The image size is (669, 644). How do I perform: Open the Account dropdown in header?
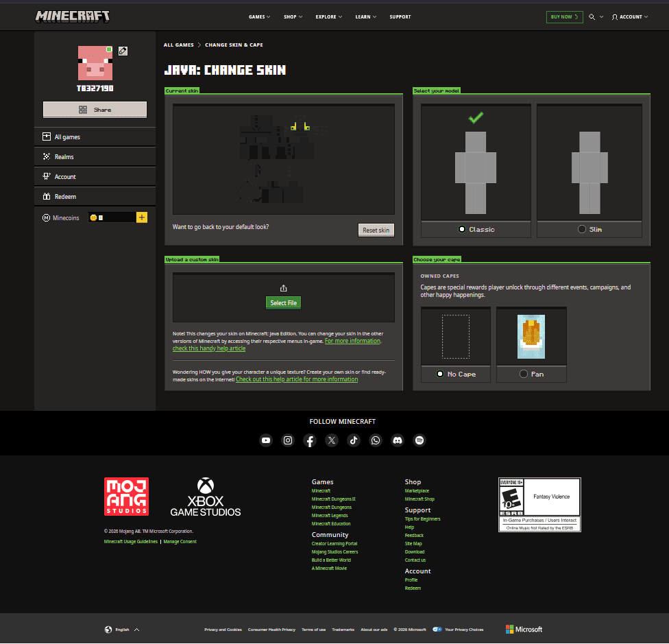[x=630, y=17]
